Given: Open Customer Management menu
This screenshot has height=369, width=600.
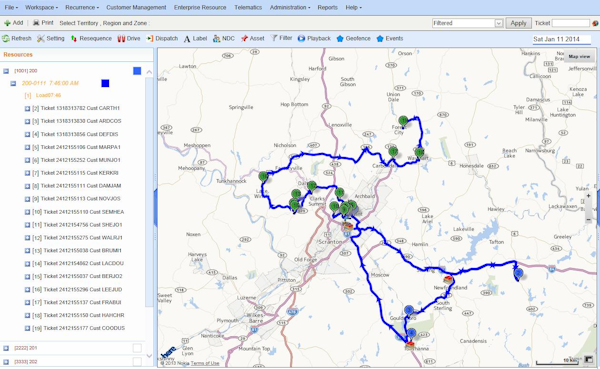Looking at the screenshot, I should (x=136, y=7).
